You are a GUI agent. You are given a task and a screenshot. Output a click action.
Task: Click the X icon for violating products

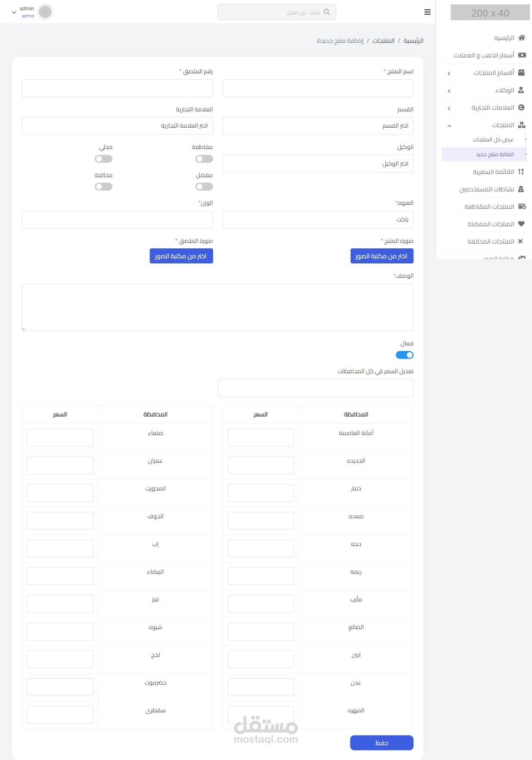click(520, 241)
